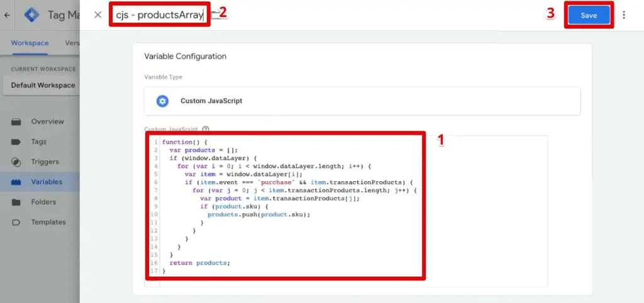
Task: Select Variables in the sidebar
Action: pos(47,182)
